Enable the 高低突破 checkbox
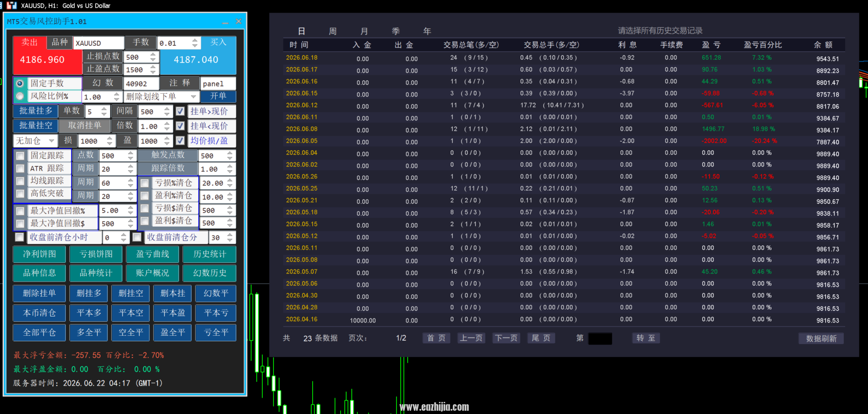The width and height of the screenshot is (868, 414). (20, 193)
